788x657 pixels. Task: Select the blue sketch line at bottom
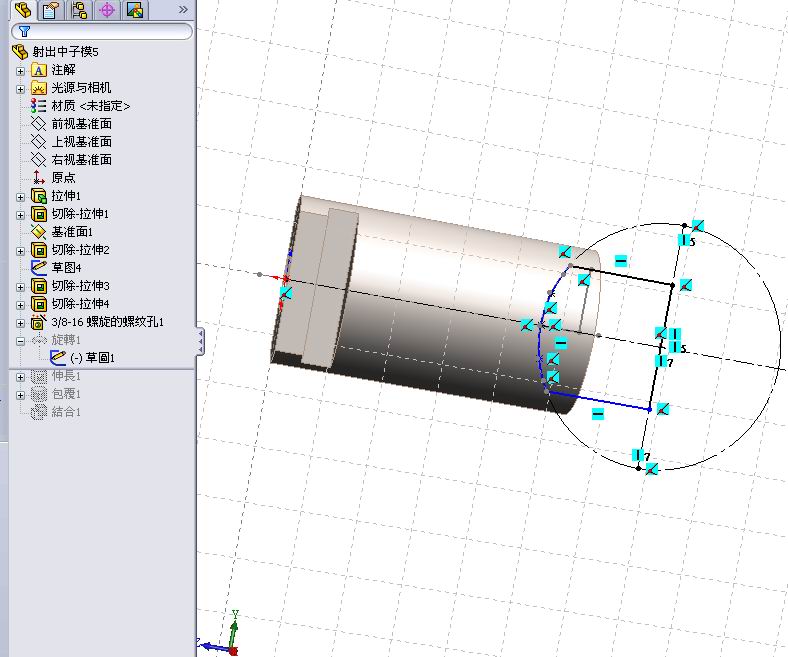[598, 401]
